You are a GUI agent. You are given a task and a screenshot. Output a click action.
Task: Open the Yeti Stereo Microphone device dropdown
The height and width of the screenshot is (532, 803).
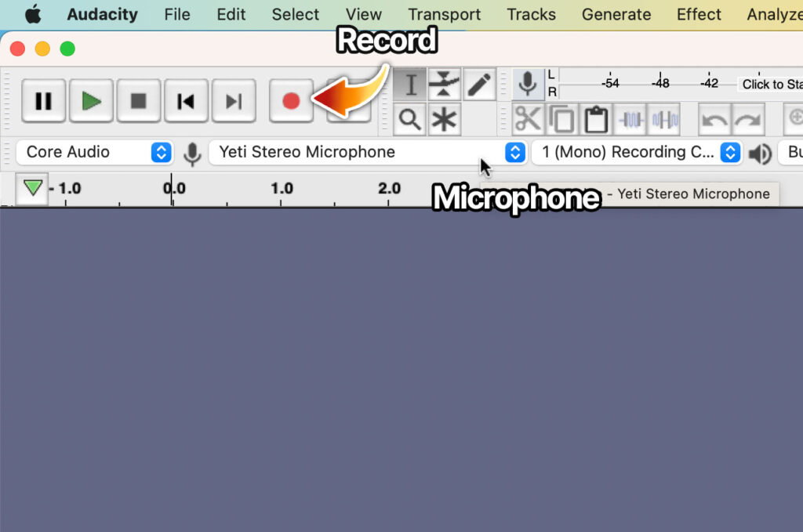click(368, 152)
